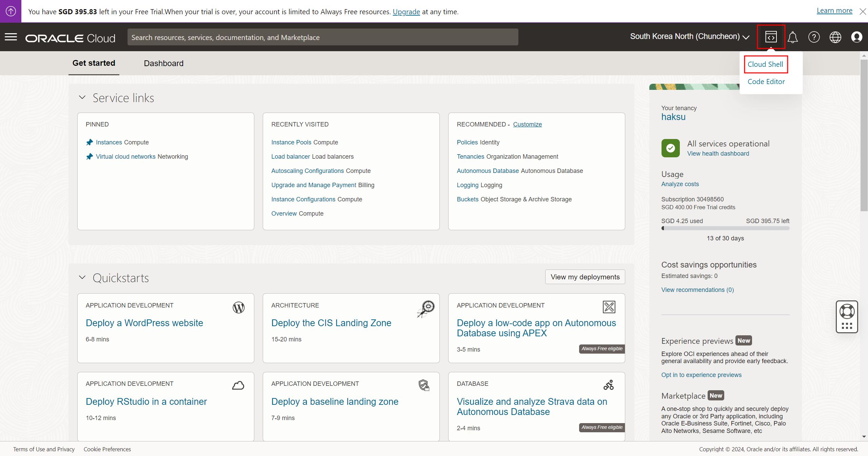Focus the search resources input field
The width and height of the screenshot is (868, 456).
(x=322, y=37)
